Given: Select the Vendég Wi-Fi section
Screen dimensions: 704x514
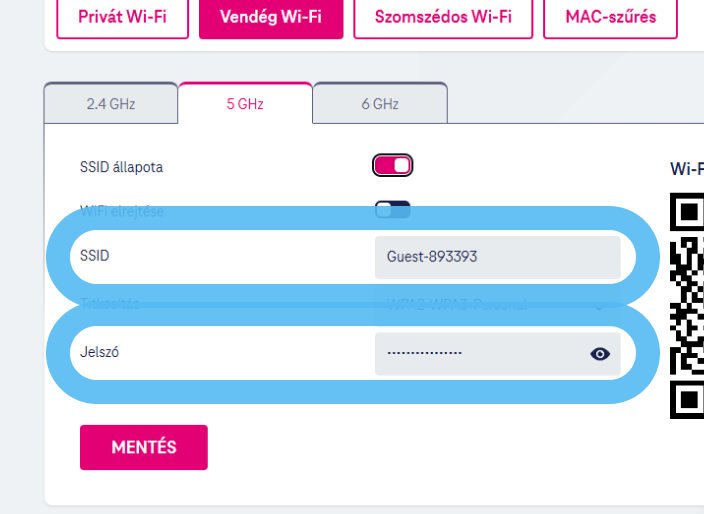Looking at the screenshot, I should tap(271, 17).
